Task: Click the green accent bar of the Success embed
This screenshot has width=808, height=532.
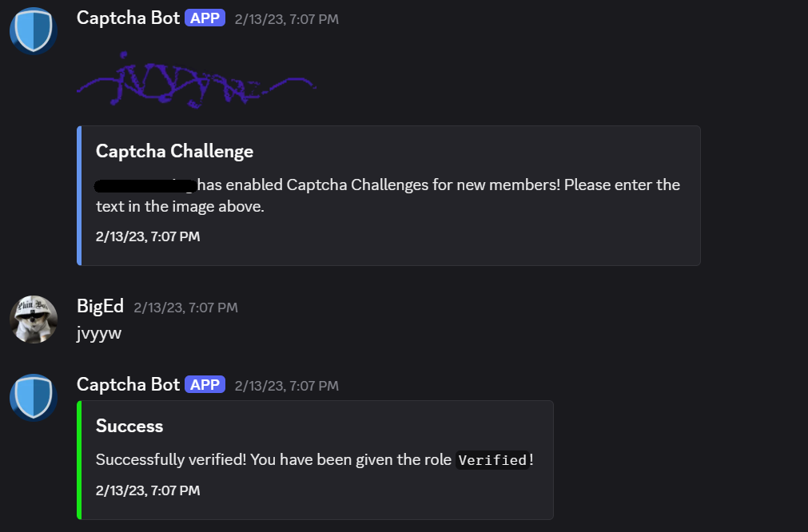Action: click(80, 459)
